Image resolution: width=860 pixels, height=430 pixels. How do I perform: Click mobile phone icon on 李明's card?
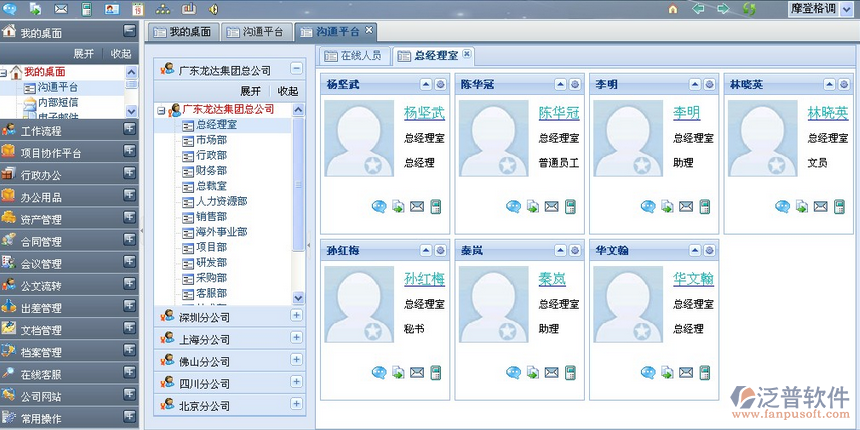[703, 207]
